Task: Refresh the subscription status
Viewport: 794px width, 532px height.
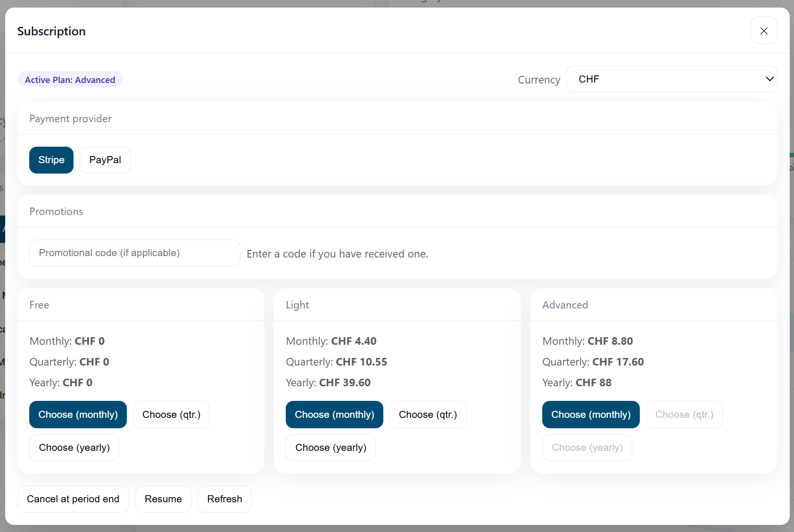Action: [x=224, y=499]
